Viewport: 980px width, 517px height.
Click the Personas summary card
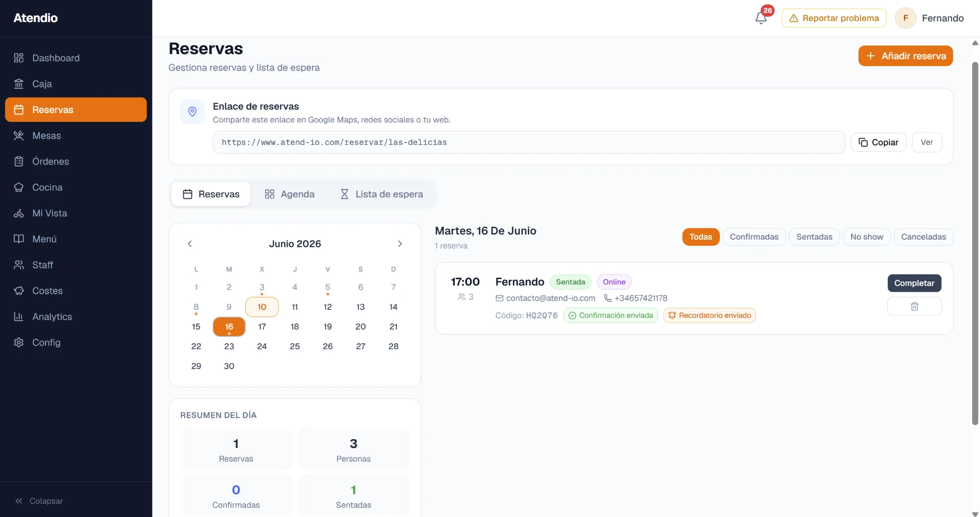(x=354, y=449)
